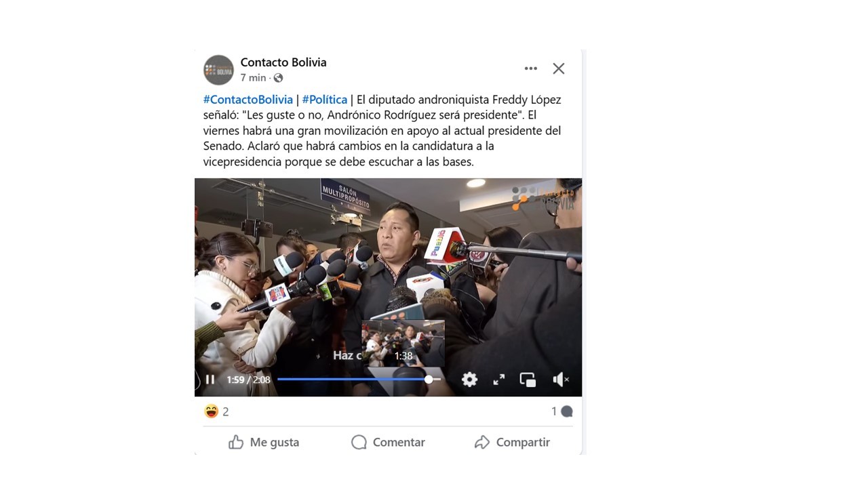Click the 7 min timestamp
The image size is (868, 488).
[253, 78]
